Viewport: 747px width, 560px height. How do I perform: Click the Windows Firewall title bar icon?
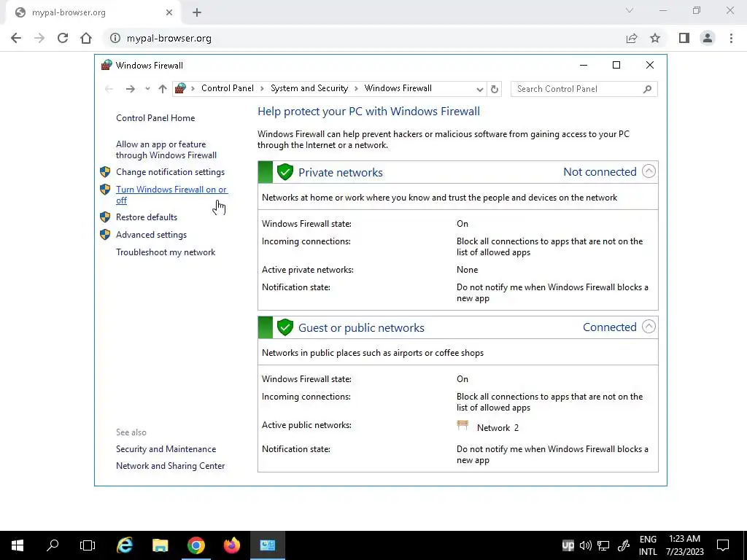click(x=107, y=65)
